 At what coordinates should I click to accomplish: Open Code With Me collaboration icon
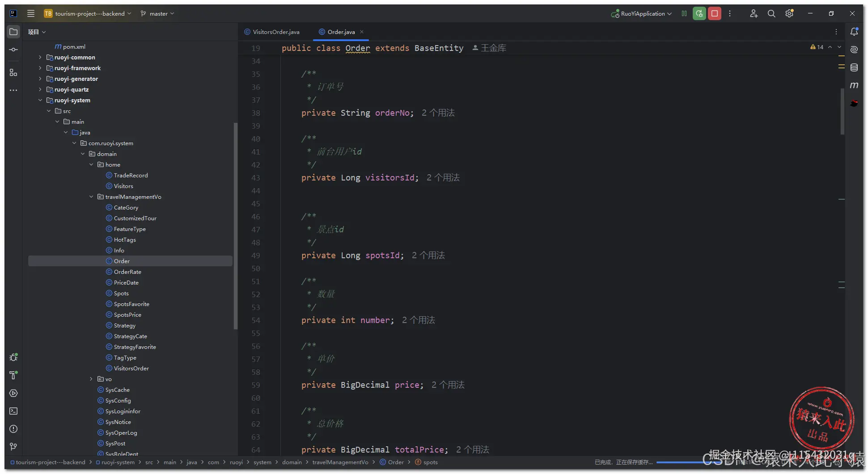coord(754,13)
